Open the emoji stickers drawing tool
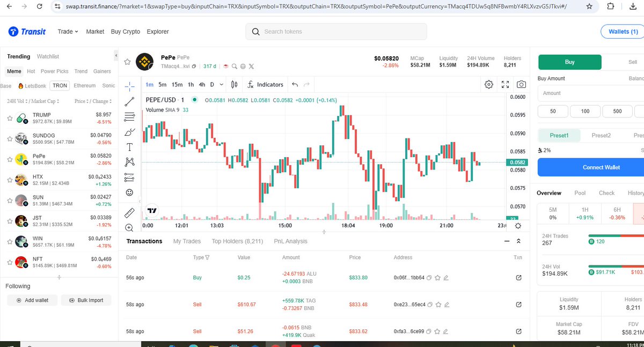The width and height of the screenshot is (644, 347). point(129,192)
